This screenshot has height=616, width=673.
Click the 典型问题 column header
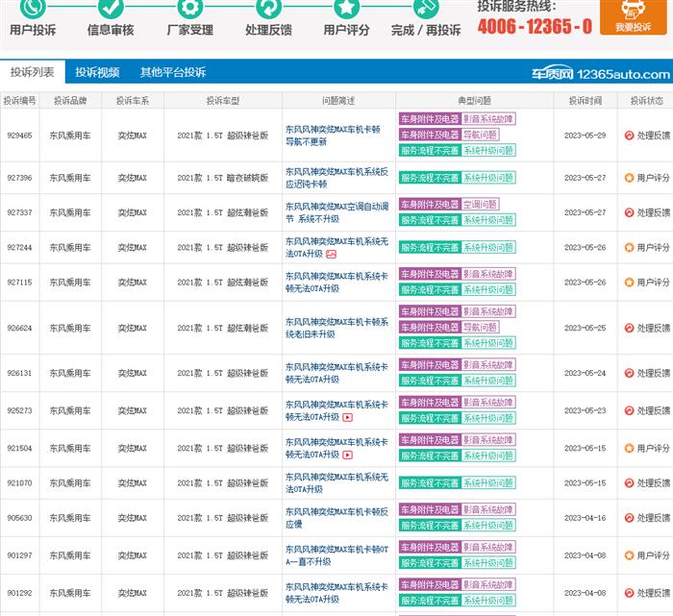474,101
